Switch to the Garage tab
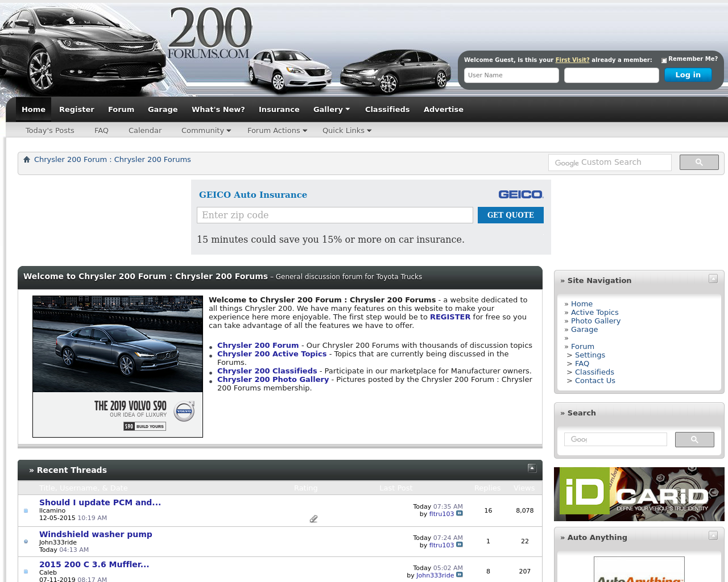This screenshot has height=582, width=728. point(162,109)
